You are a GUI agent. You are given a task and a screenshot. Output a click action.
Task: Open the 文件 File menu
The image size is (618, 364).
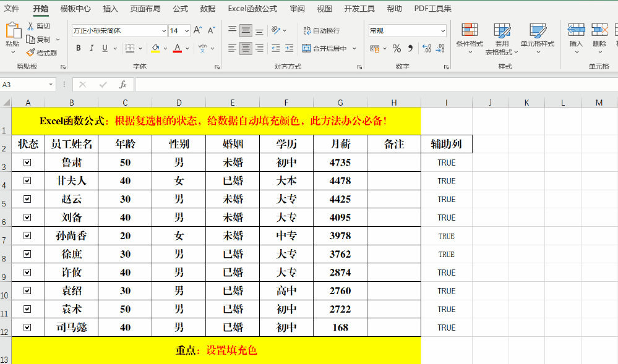coord(11,9)
